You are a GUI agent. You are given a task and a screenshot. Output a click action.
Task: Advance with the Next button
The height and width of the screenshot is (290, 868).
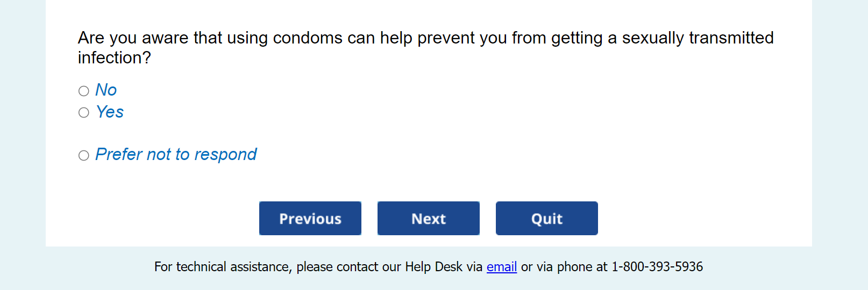point(429,219)
